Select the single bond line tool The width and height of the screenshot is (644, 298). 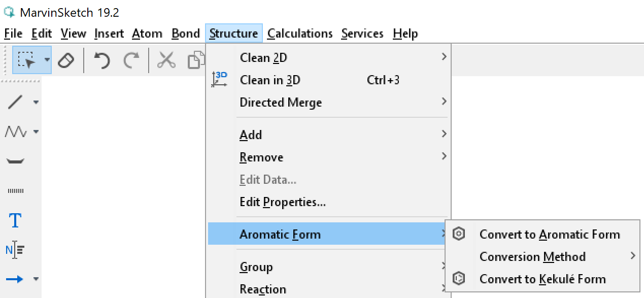(x=15, y=102)
